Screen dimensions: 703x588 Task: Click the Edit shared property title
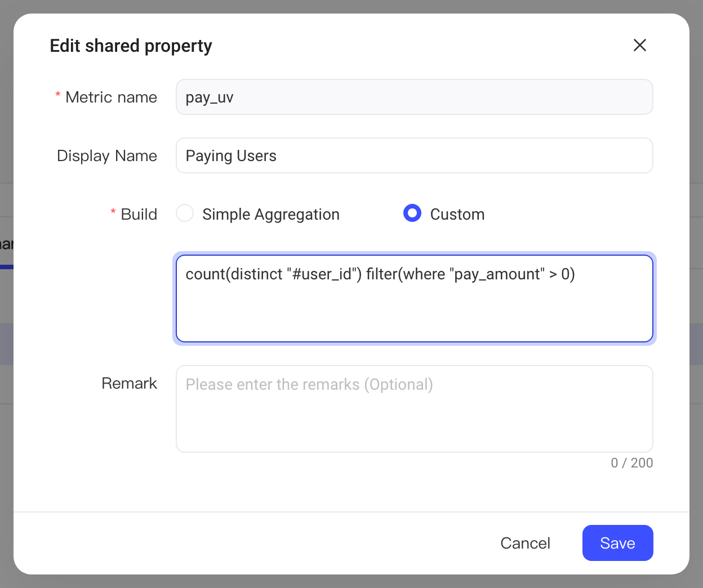(x=131, y=46)
